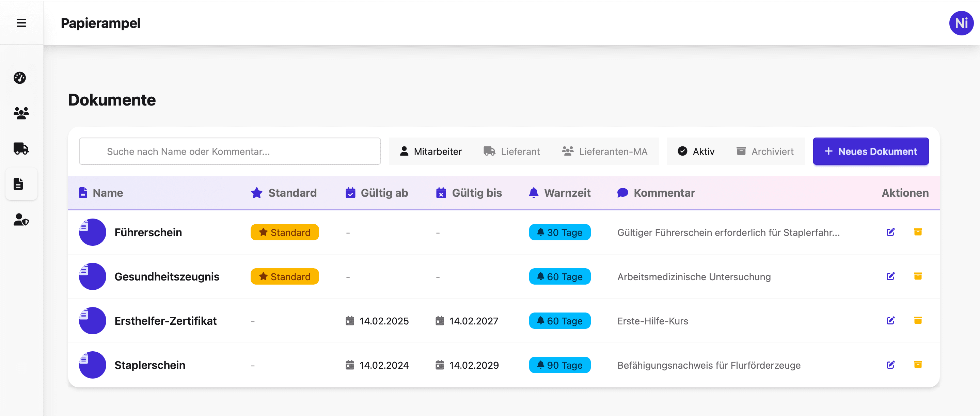The height and width of the screenshot is (416, 980).
Task: Edit the Staplerschein document
Action: pos(890,365)
